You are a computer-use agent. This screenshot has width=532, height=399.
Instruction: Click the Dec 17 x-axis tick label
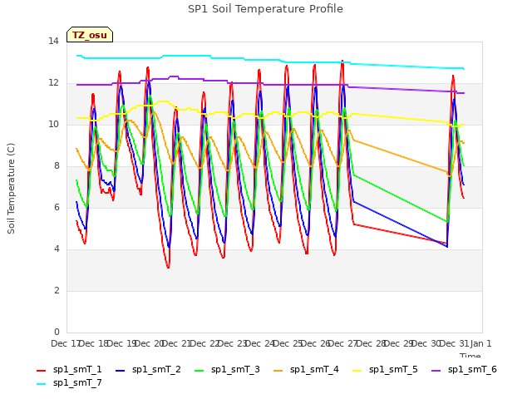pos(65,343)
